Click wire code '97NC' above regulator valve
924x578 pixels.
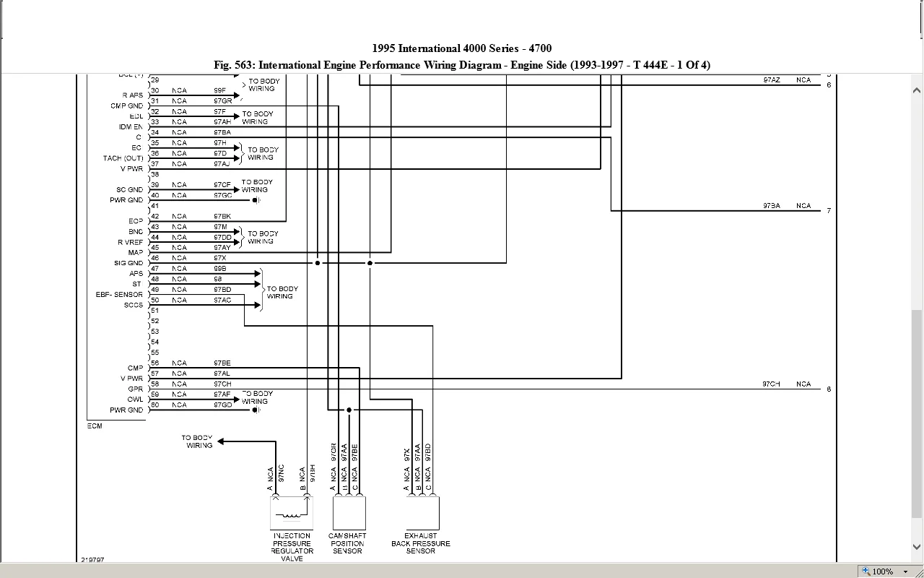coord(282,473)
